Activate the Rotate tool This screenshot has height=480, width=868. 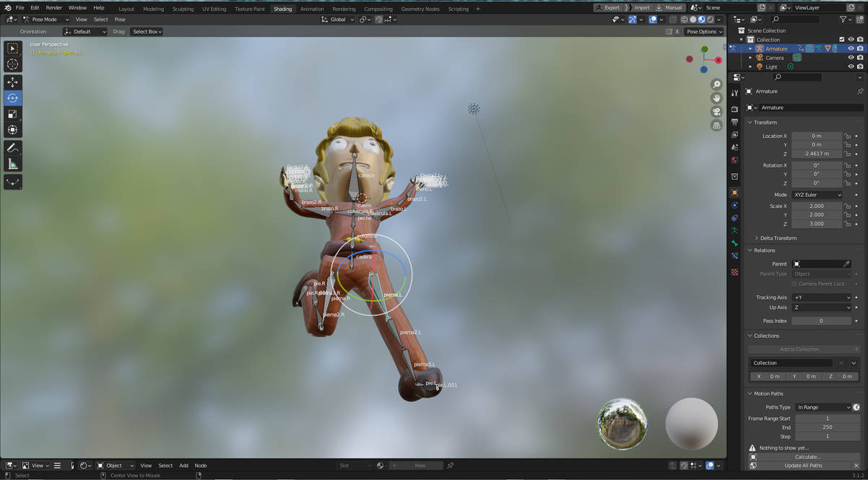[12, 98]
